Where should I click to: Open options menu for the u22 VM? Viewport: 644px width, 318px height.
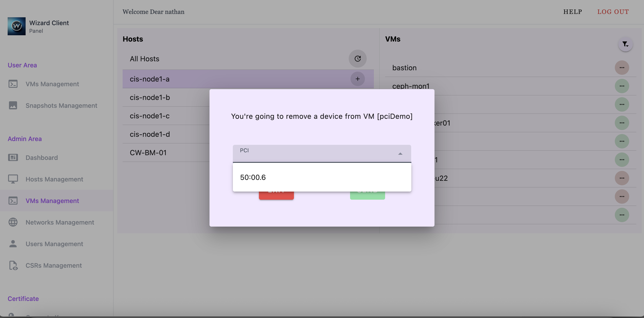click(622, 178)
